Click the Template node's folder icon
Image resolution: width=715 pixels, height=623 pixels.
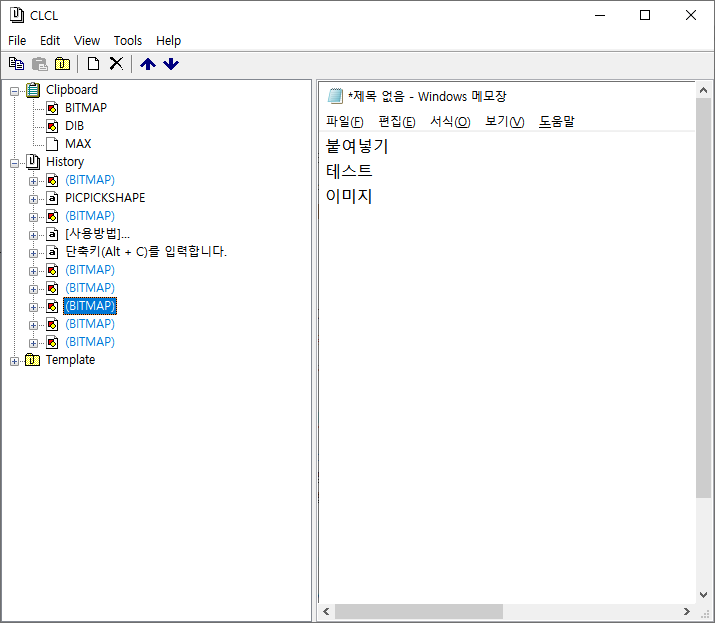tap(33, 360)
